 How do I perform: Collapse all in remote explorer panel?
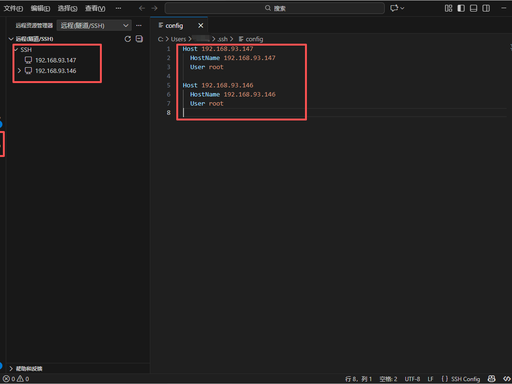(139, 39)
